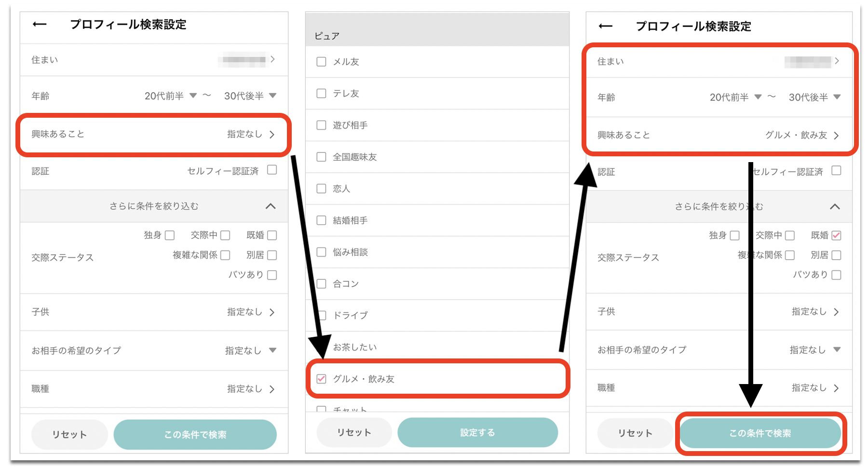868x468 pixels.
Task: Open 職種 chevron in left panel
Action: point(272,389)
